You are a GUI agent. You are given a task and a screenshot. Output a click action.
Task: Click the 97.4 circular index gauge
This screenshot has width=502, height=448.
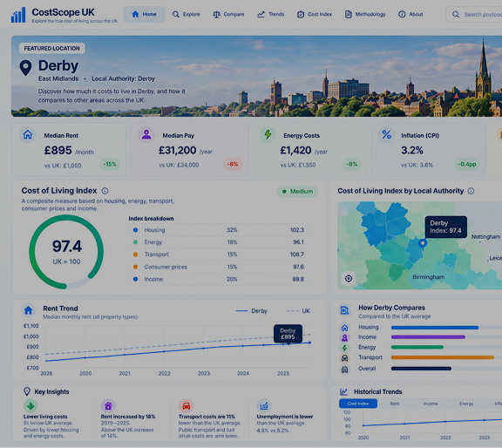66,252
